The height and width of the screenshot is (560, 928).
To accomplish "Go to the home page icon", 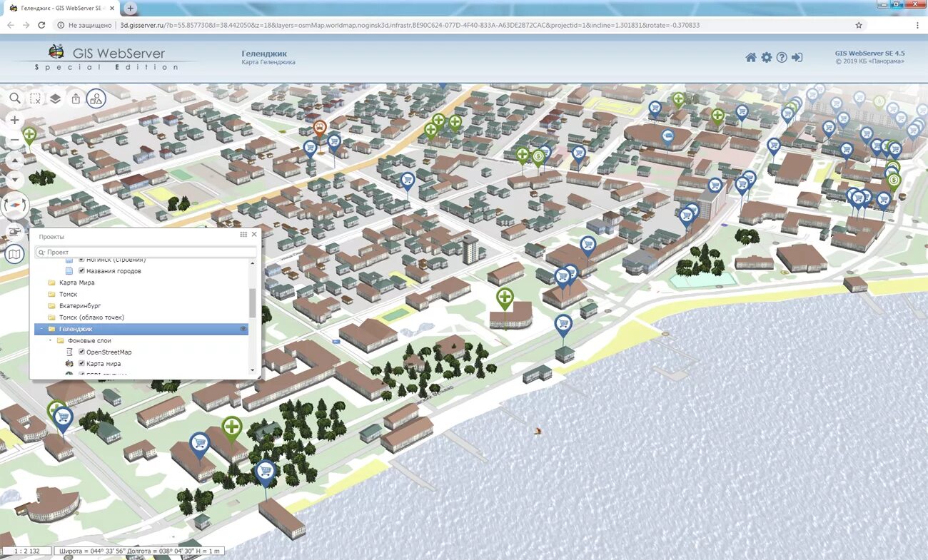I will pos(751,57).
